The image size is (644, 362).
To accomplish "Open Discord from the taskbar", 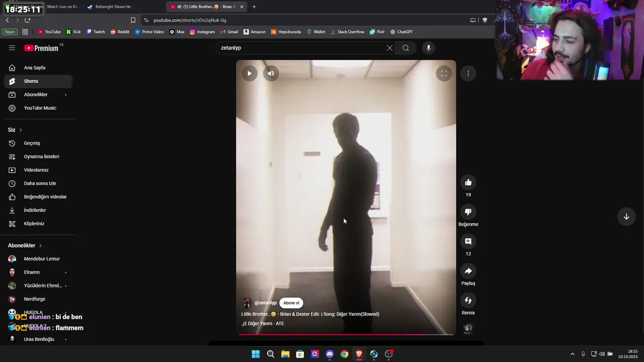I will (x=330, y=354).
